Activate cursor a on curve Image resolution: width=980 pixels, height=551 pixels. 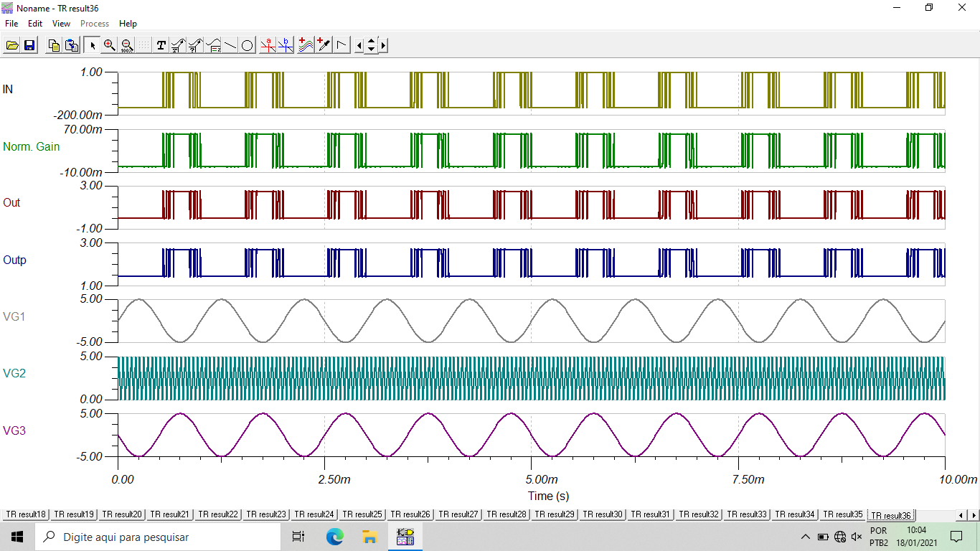(x=268, y=45)
